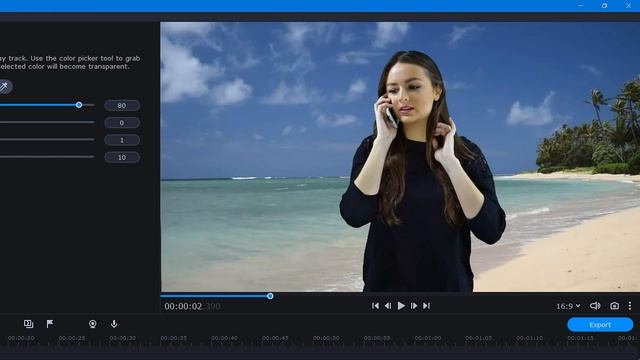Click the 00:00:25 mark on the timeline ruler
Screen dimensions: 640x360
coord(72,338)
